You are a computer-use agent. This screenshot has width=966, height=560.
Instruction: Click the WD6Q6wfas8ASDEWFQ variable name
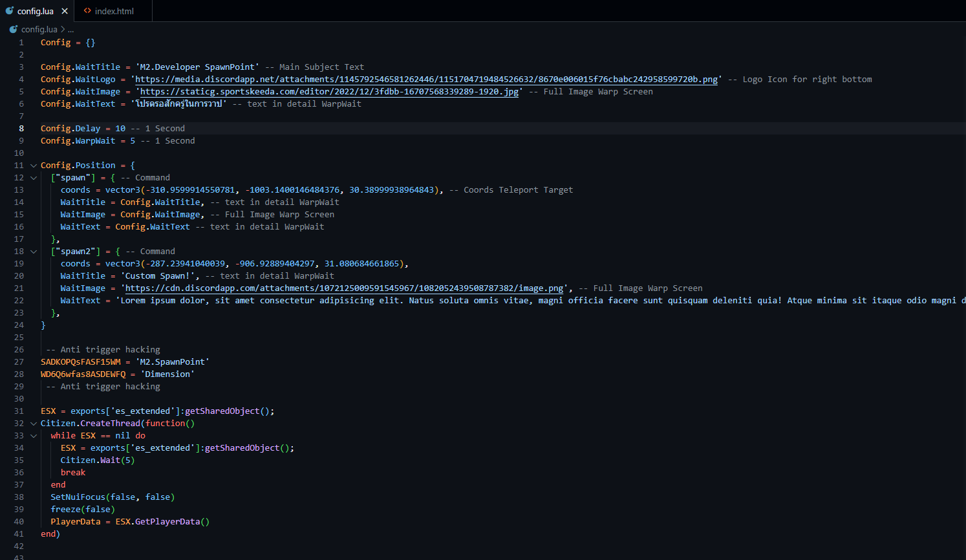(x=83, y=374)
